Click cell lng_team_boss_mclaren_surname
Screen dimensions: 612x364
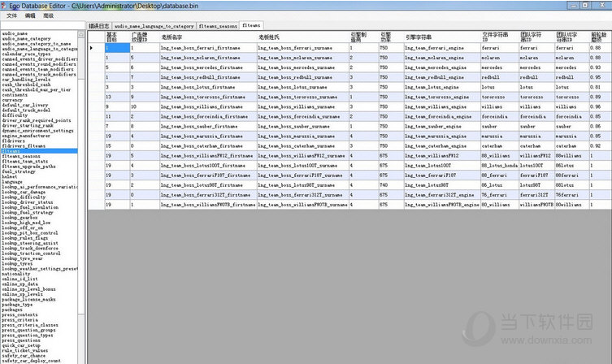pyautogui.click(x=303, y=58)
